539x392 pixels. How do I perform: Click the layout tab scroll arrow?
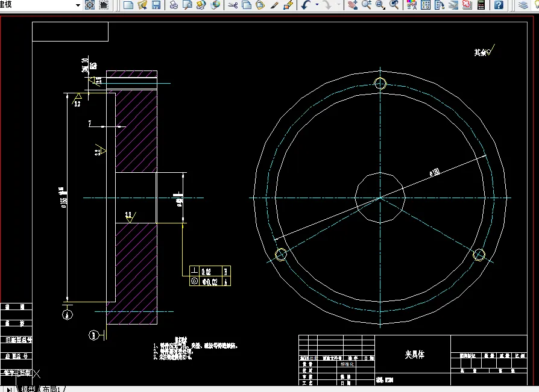pyautogui.click(x=9, y=390)
